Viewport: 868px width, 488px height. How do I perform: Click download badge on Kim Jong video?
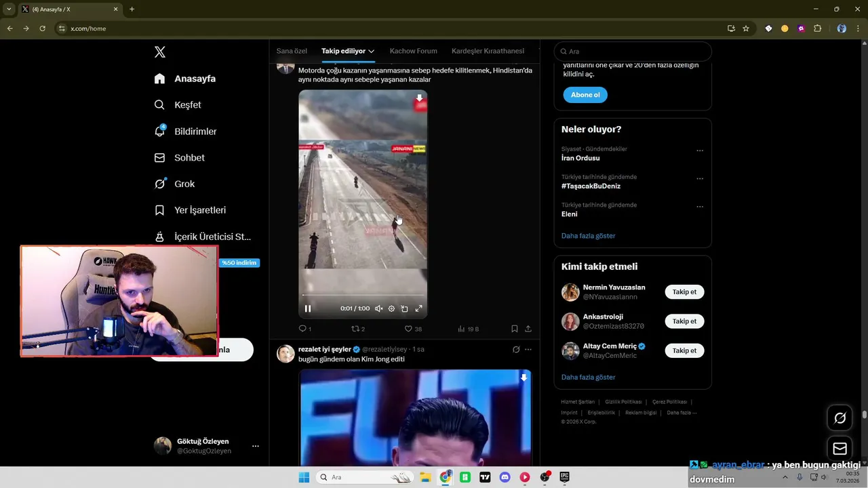click(x=524, y=378)
